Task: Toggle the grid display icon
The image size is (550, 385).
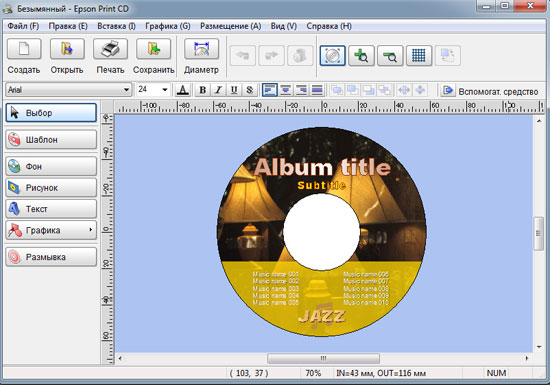Action: point(419,55)
